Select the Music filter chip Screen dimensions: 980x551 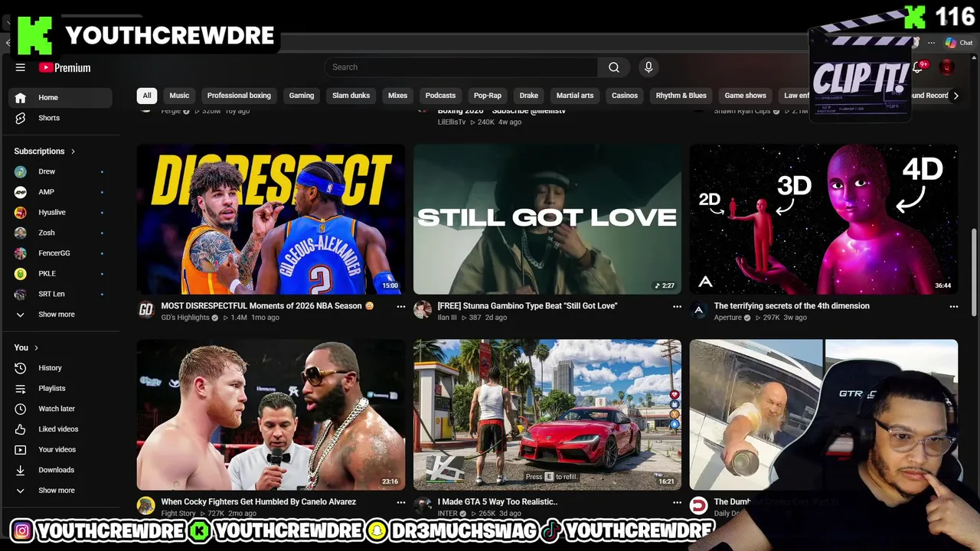179,96
